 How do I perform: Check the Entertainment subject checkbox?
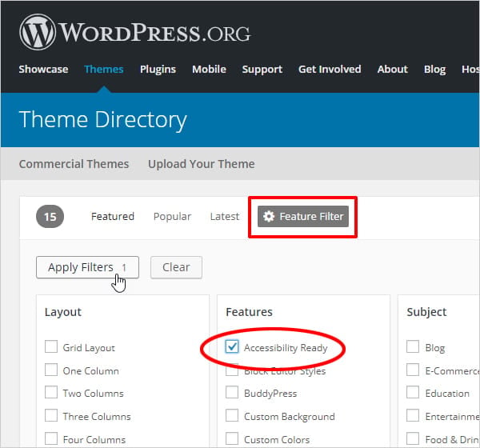pyautogui.click(x=413, y=416)
